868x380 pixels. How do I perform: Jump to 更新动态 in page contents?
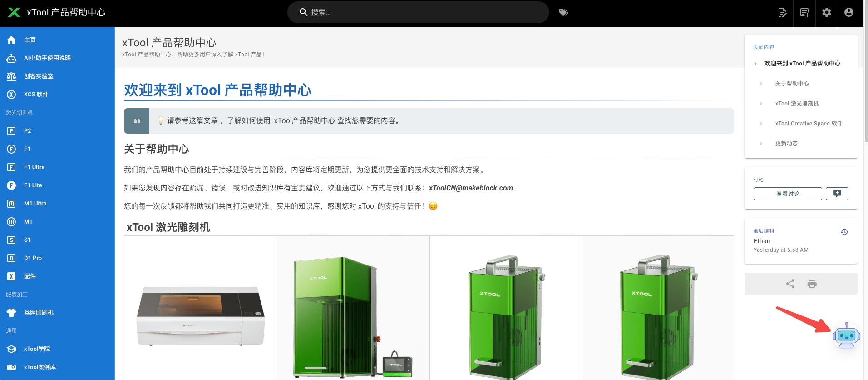pyautogui.click(x=786, y=144)
